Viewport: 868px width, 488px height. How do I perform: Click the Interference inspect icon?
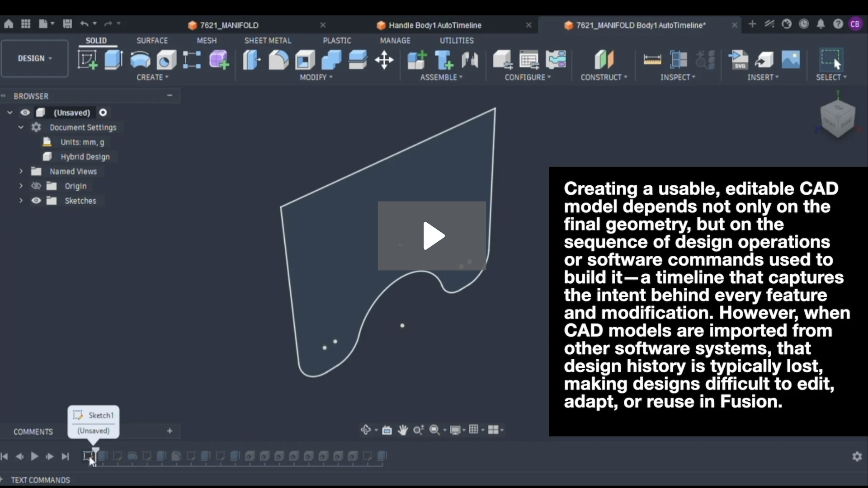pyautogui.click(x=679, y=60)
